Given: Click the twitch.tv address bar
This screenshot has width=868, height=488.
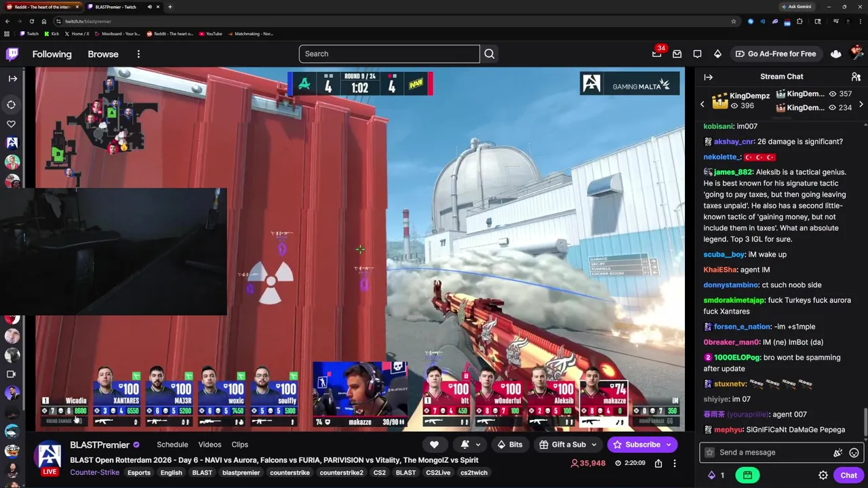Looking at the screenshot, I should pyautogui.click(x=393, y=21).
